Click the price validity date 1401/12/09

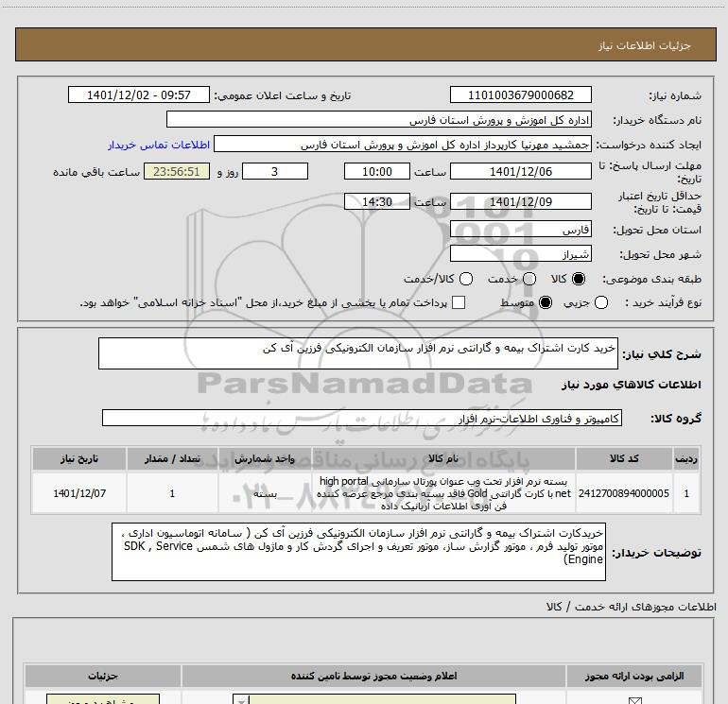coord(520,202)
